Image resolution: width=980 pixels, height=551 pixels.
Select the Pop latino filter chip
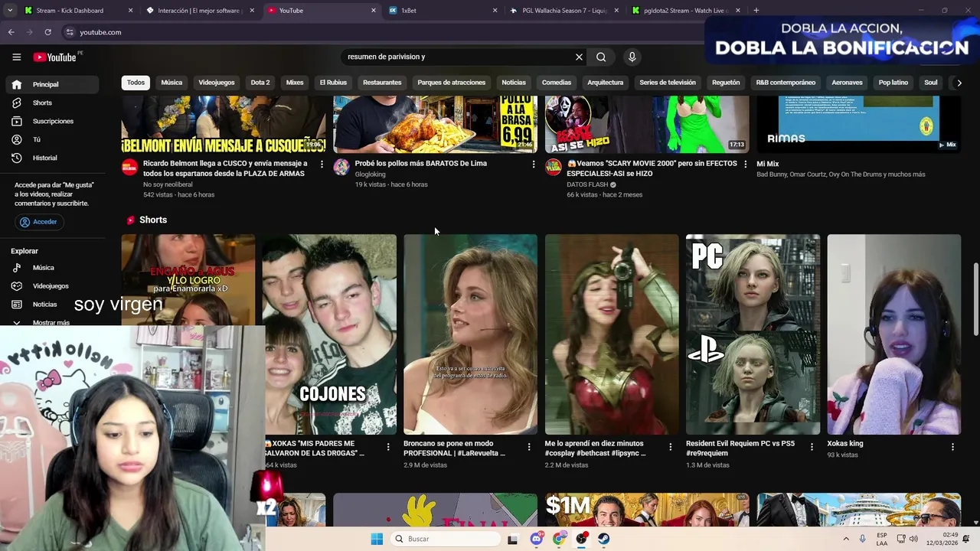[893, 83]
